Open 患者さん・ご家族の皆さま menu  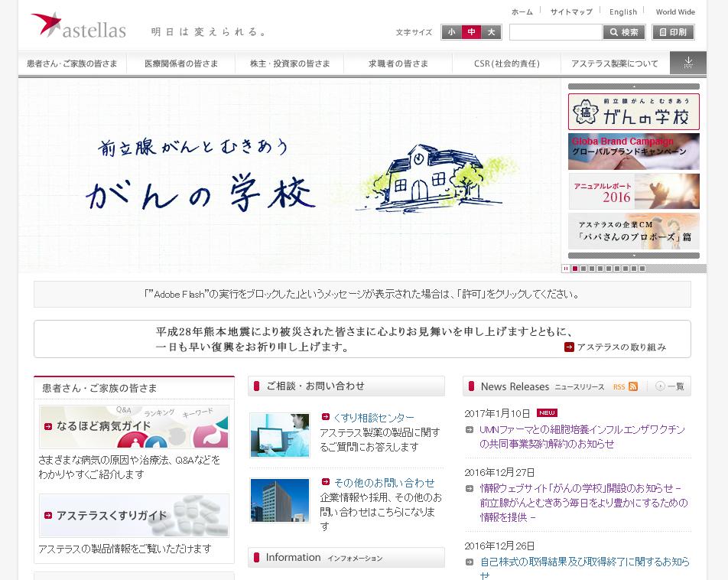click(x=73, y=64)
